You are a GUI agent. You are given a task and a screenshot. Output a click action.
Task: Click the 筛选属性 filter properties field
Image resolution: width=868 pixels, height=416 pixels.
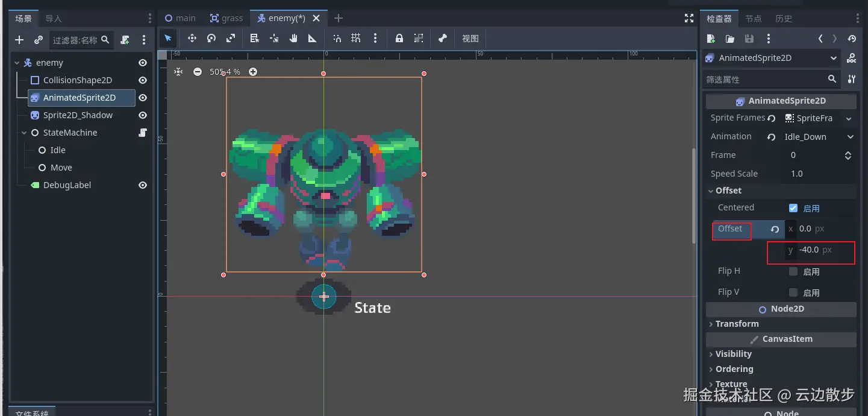764,80
